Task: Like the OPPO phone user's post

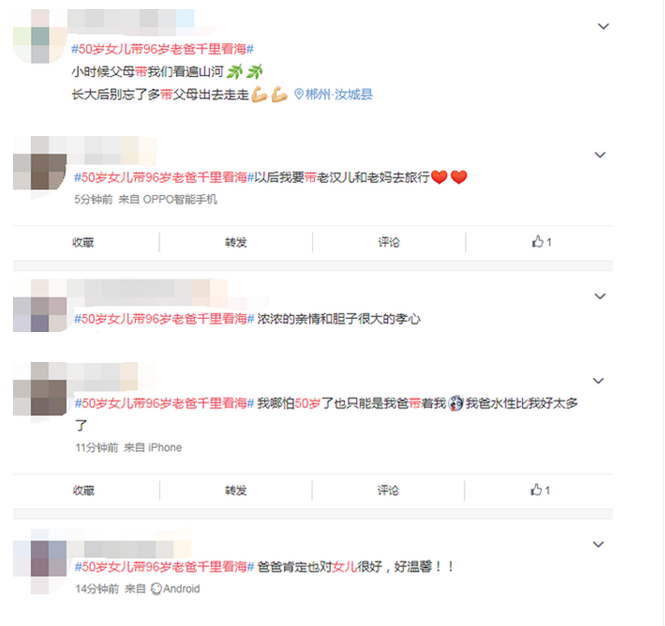Action: coord(542,242)
